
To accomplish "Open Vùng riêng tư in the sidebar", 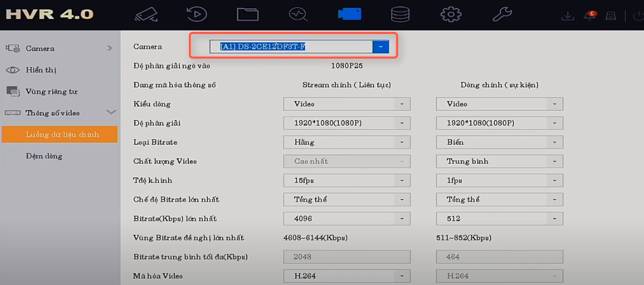I will click(x=51, y=92).
